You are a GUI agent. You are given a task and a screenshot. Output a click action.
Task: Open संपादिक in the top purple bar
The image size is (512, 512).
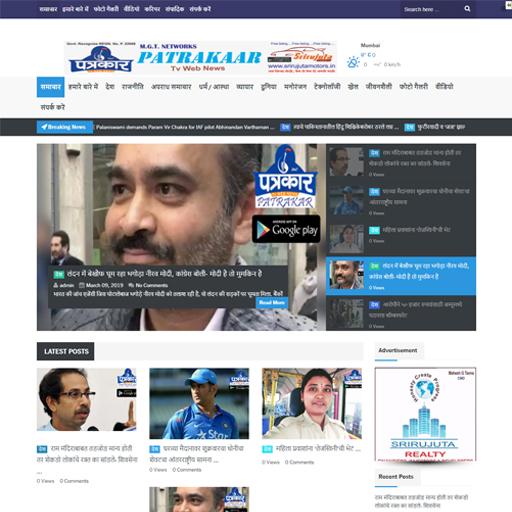click(x=175, y=9)
